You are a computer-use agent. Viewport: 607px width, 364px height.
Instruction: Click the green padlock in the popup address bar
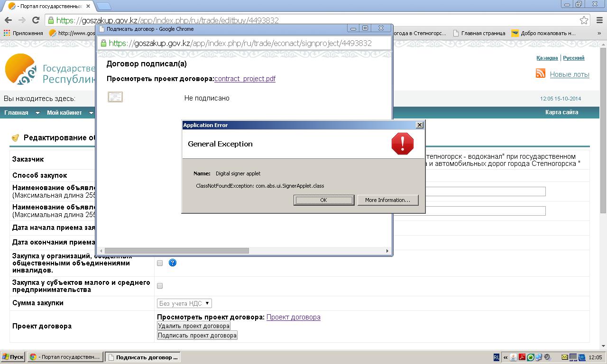click(103, 43)
